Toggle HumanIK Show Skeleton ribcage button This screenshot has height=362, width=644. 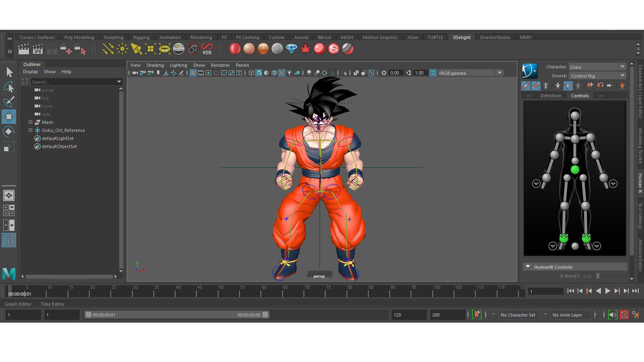click(x=546, y=86)
